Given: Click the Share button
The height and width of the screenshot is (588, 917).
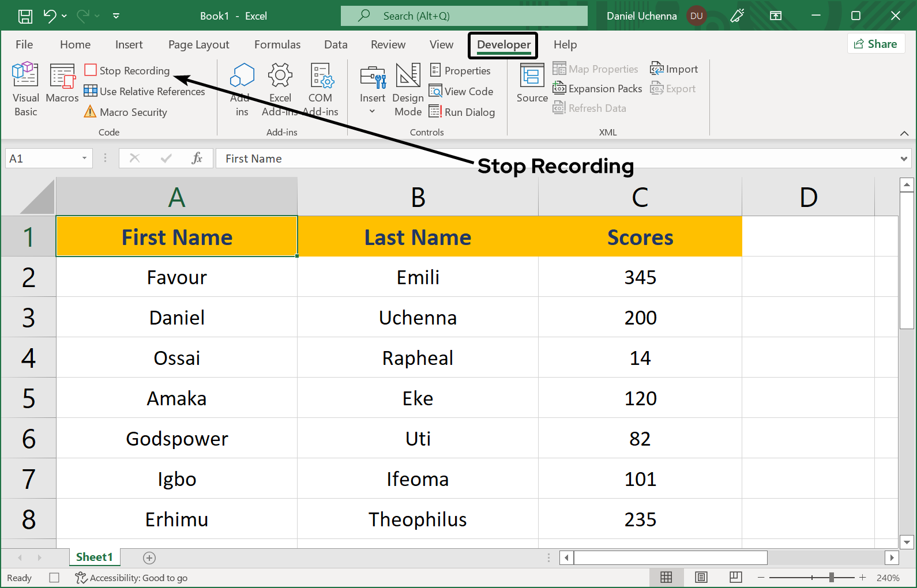Looking at the screenshot, I should click(x=875, y=44).
